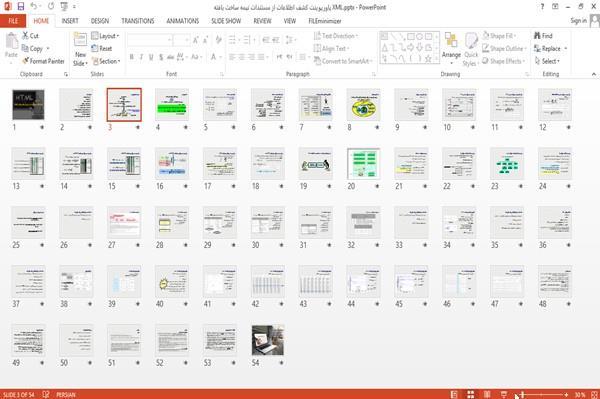The height and width of the screenshot is (399, 600).
Task: Open Shape Effects dropdown
Action: pyautogui.click(x=503, y=61)
